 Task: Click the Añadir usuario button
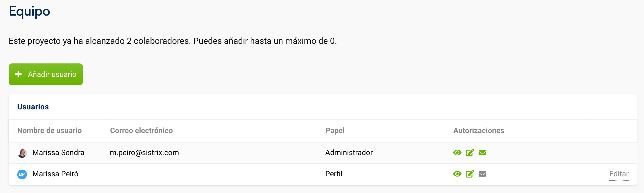tap(46, 74)
